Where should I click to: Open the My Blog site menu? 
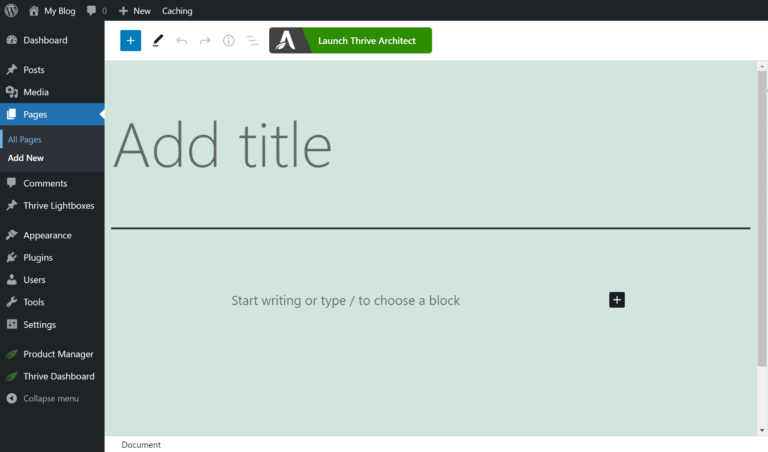tap(52, 11)
